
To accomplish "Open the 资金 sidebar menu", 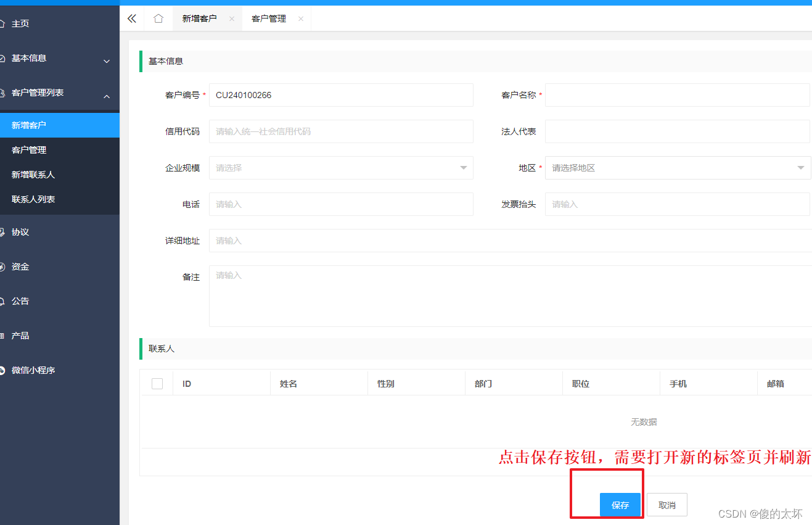I will click(60, 267).
